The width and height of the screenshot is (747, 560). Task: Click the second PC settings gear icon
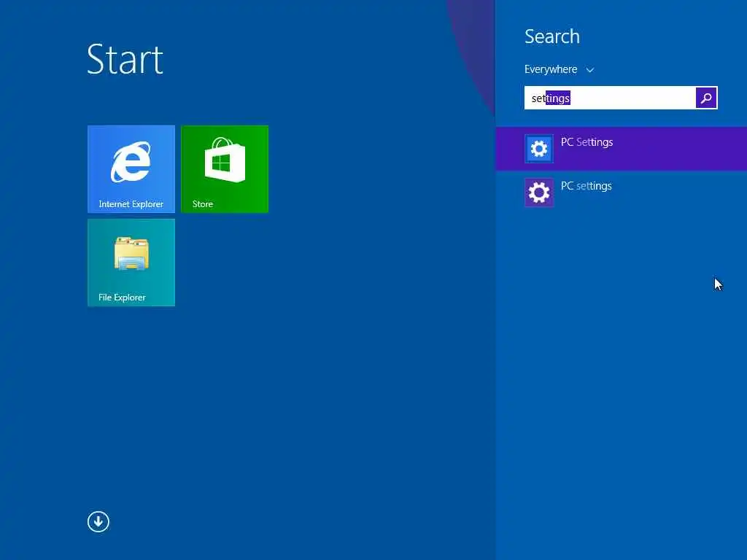[x=539, y=192]
